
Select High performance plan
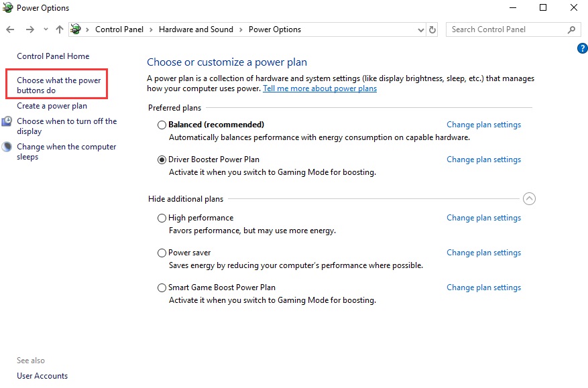pos(162,218)
